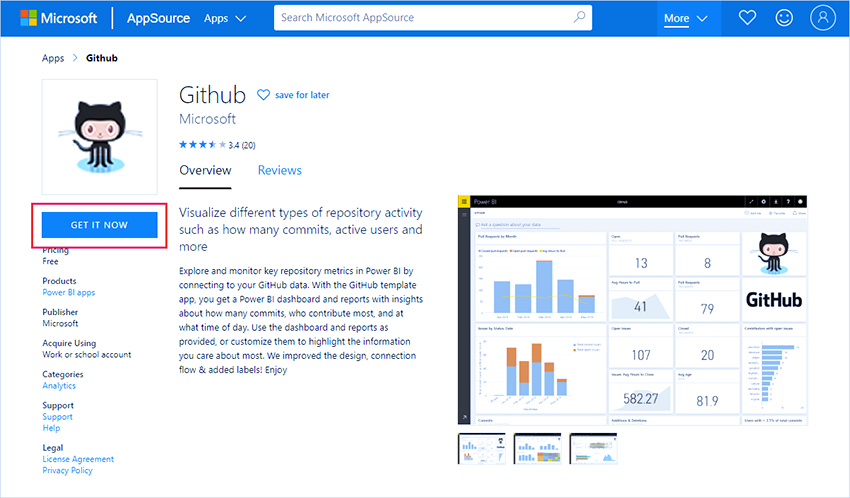Screen dimensions: 850x498
Task: Click the help question icon in dashboard screenshot
Action: click(788, 202)
